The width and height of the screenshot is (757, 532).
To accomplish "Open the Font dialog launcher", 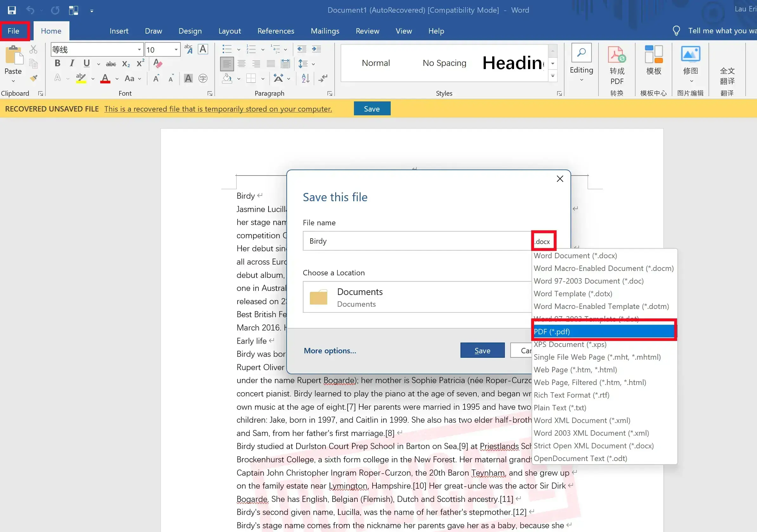I will coord(210,93).
